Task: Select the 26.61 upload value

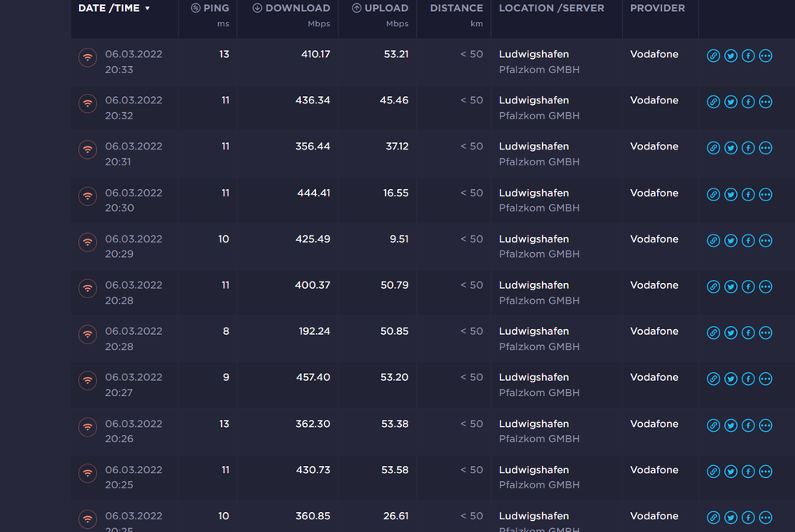Action: [396, 516]
